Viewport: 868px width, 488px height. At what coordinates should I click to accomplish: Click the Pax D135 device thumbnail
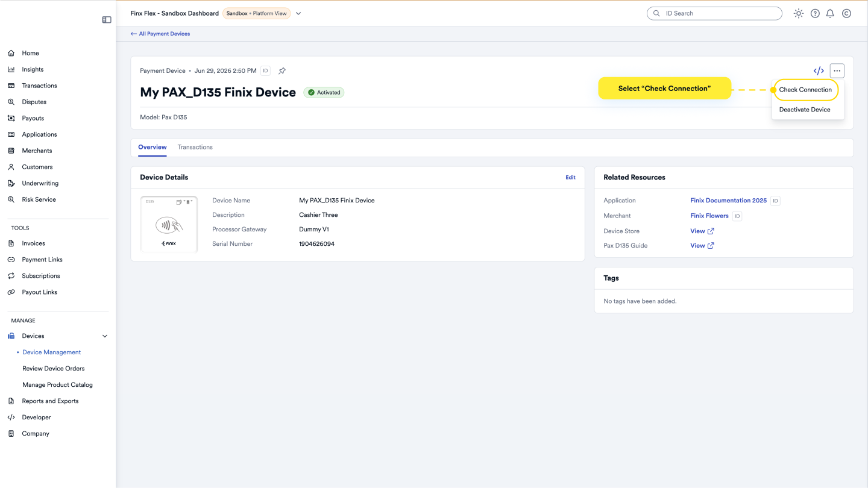[169, 224]
